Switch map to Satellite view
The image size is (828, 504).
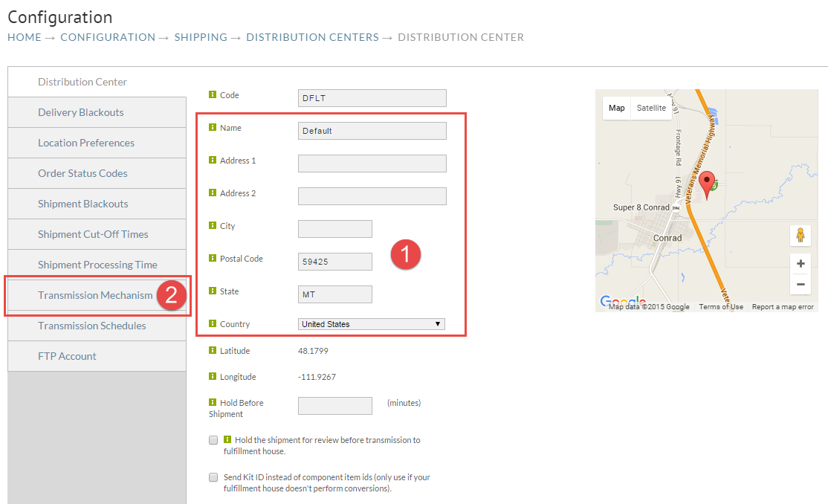point(651,108)
